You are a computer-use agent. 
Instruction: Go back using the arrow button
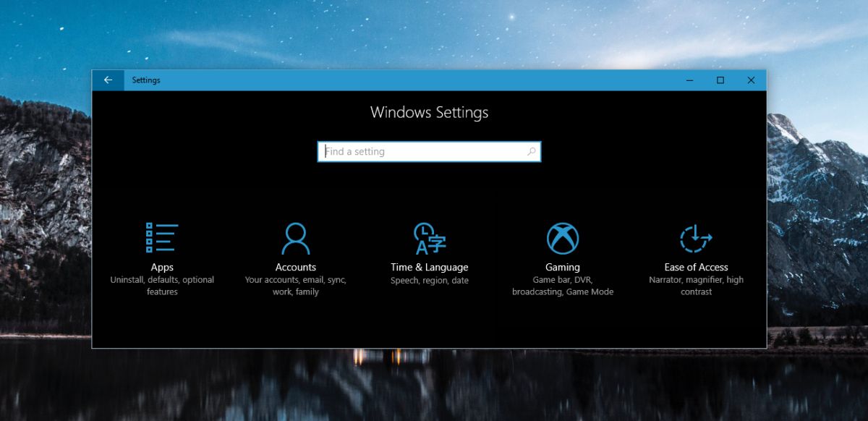[108, 80]
